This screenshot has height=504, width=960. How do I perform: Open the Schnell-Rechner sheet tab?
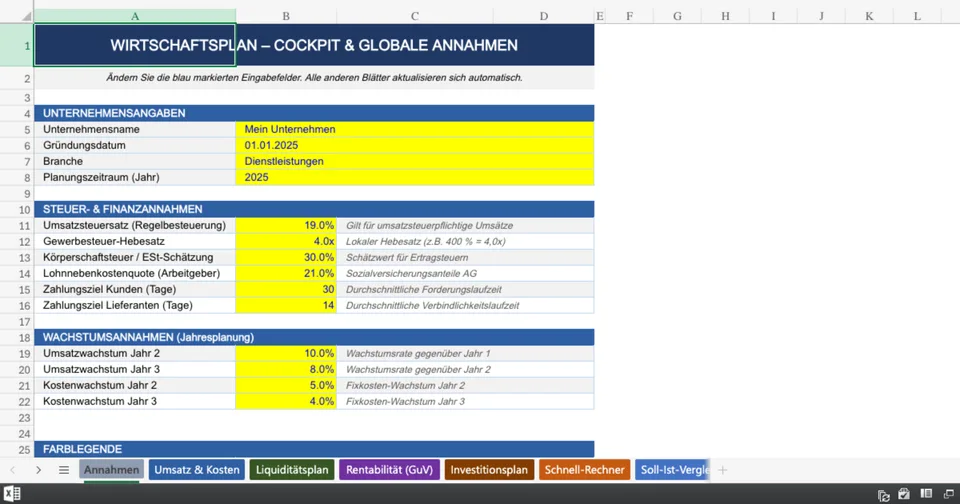(x=584, y=470)
